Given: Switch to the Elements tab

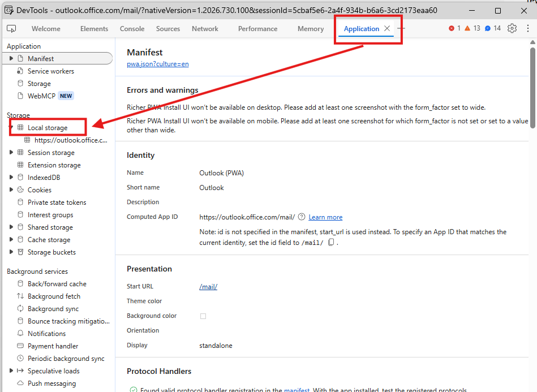Looking at the screenshot, I should (x=94, y=29).
